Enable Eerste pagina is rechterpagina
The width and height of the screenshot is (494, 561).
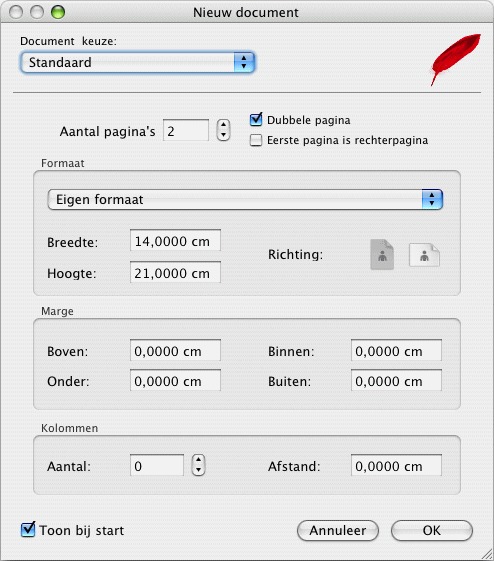click(x=256, y=140)
